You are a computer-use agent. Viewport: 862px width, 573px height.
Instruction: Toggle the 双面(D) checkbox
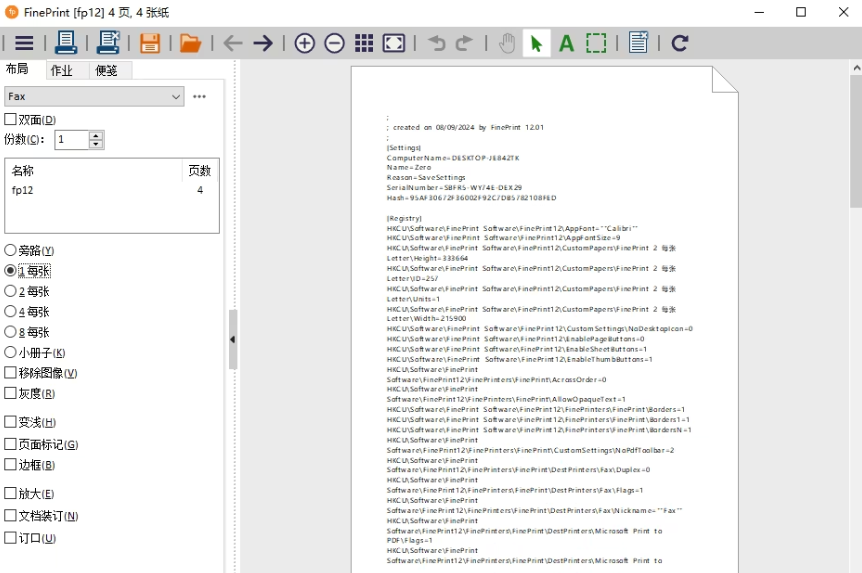[x=10, y=119]
